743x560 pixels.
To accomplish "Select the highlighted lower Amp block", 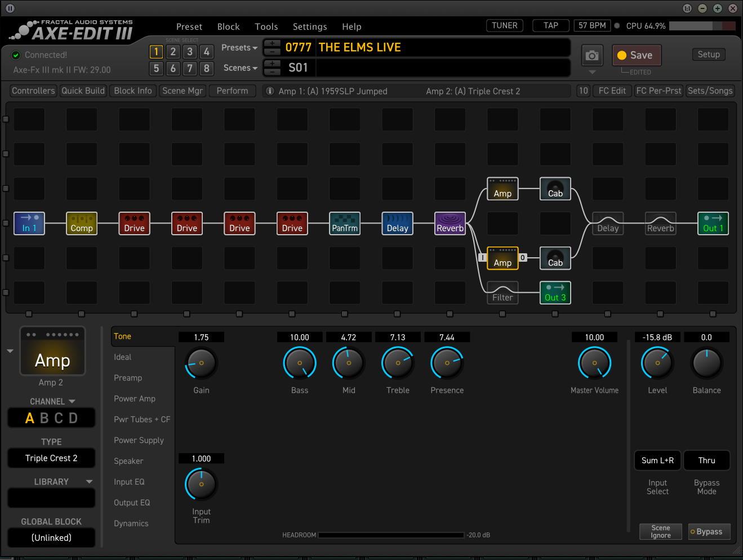I will [x=502, y=258].
